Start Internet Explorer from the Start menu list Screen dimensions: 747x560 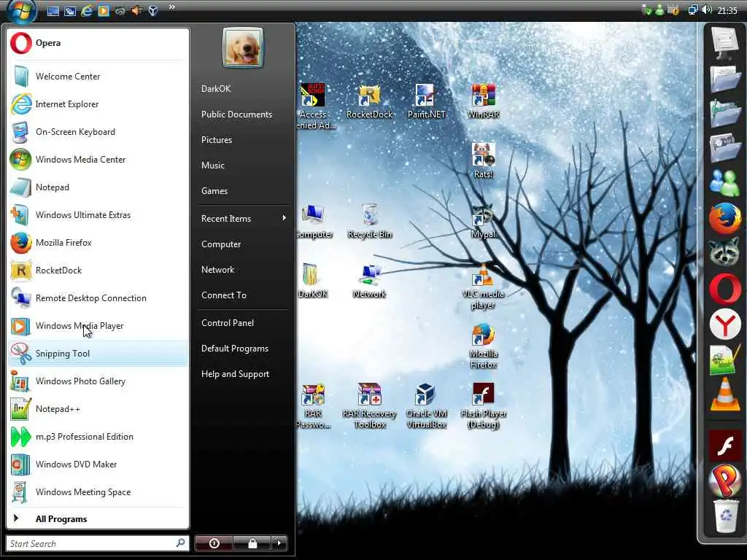coord(98,104)
